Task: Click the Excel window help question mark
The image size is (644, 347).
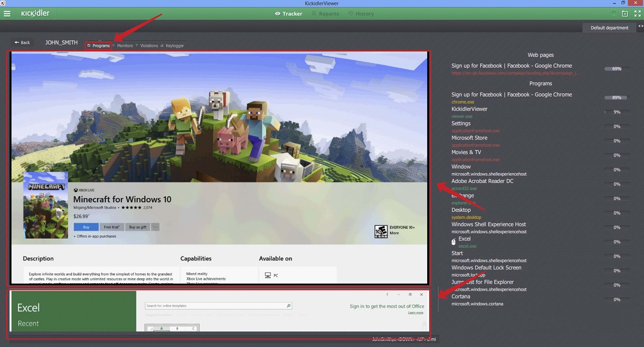Action: pos(387,294)
